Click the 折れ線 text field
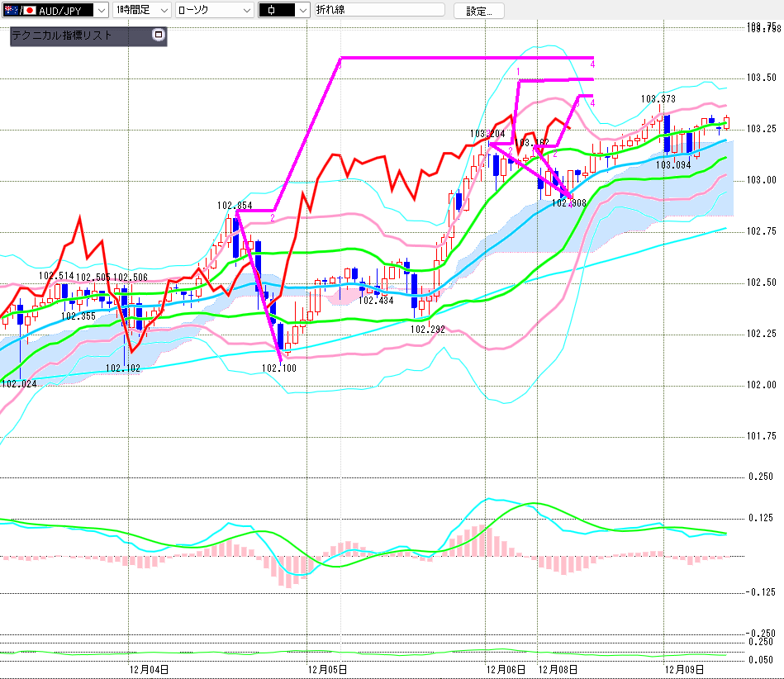Viewport: 784px width, 679px height. (379, 10)
